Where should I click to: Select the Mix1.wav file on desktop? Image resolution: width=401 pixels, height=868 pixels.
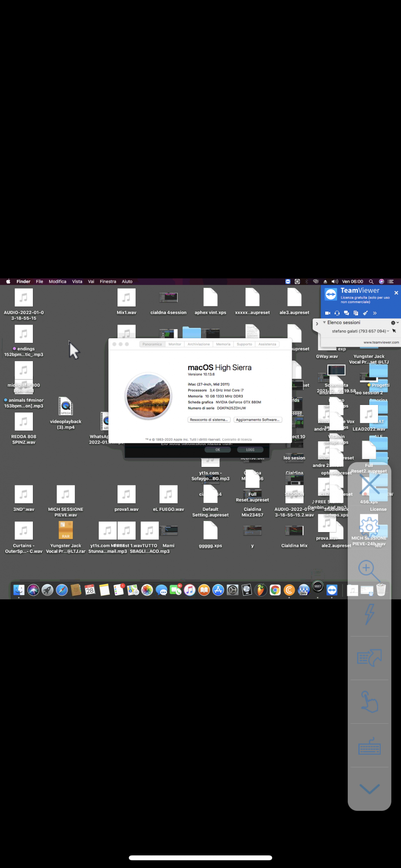pyautogui.click(x=126, y=302)
